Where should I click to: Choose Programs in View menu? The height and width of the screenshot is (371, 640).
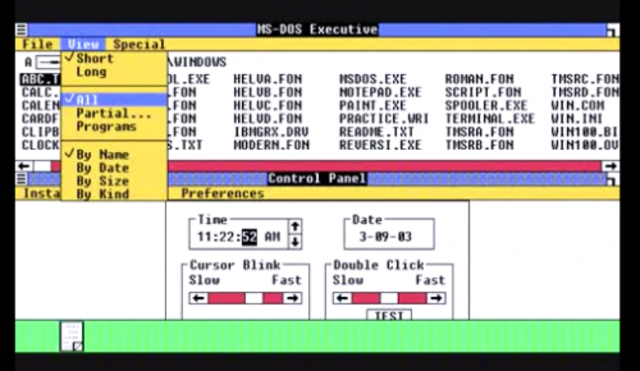point(114,127)
